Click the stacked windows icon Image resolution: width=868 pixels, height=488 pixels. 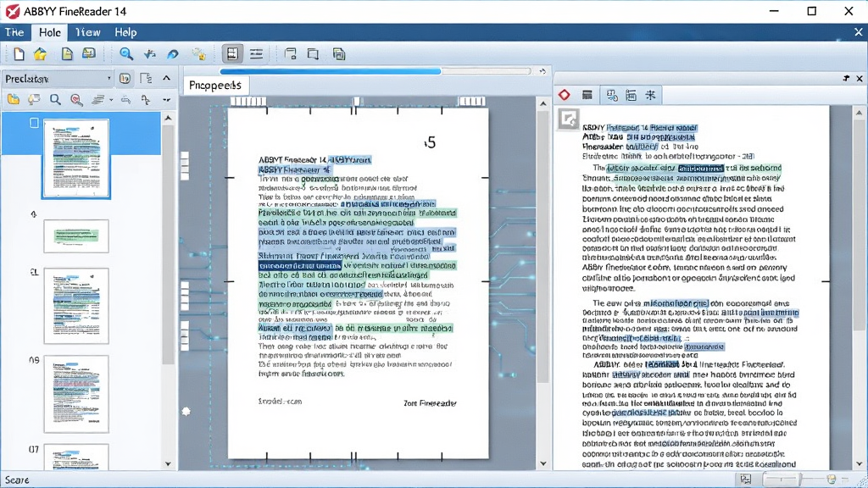coord(339,53)
